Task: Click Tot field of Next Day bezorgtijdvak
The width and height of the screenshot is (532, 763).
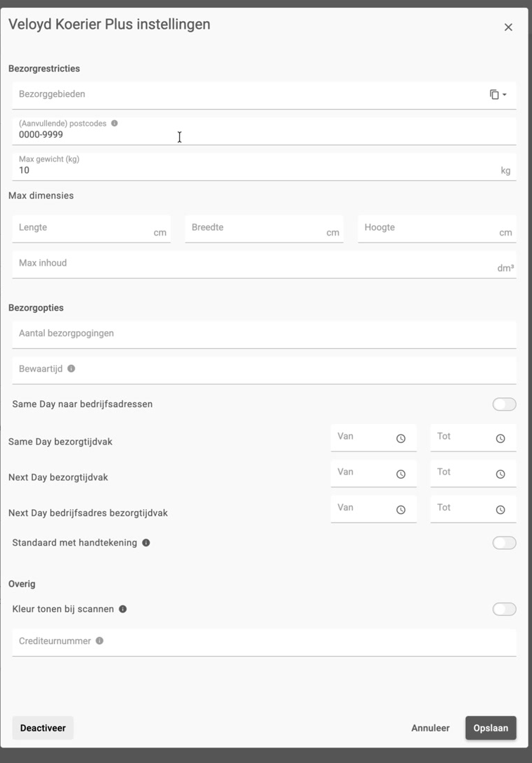Action: pyautogui.click(x=473, y=473)
